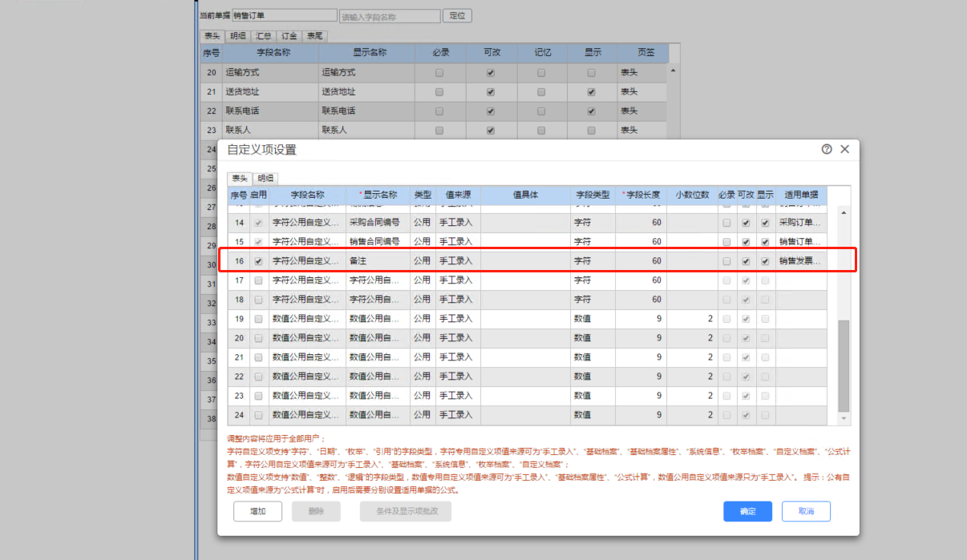Cancel with the 取消 button
The width and height of the screenshot is (967, 560).
pyautogui.click(x=806, y=511)
